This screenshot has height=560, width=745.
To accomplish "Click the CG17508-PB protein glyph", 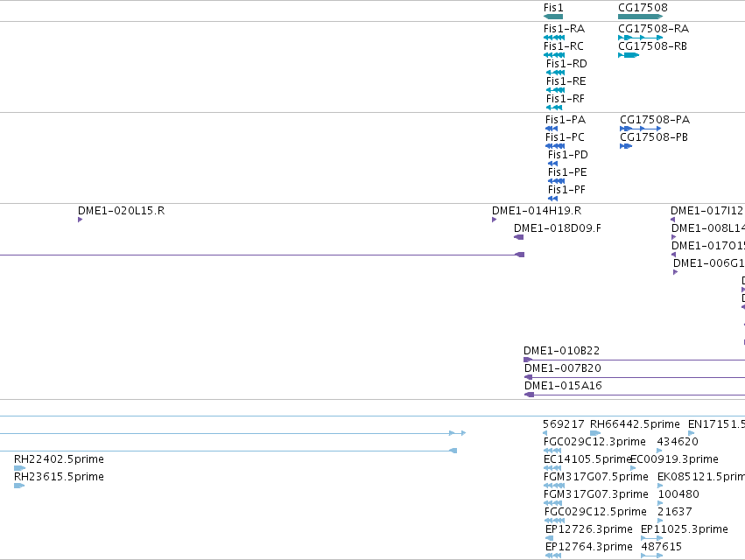I will [626, 146].
